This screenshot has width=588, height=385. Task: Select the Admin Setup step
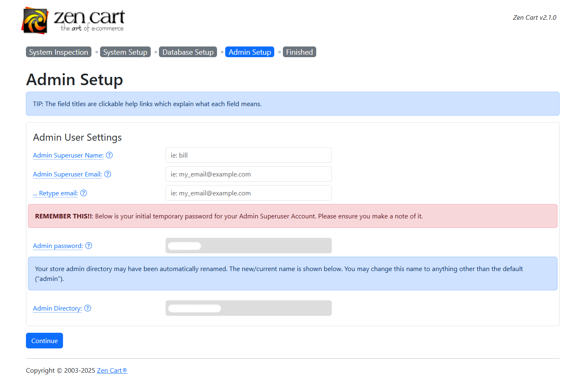(250, 52)
